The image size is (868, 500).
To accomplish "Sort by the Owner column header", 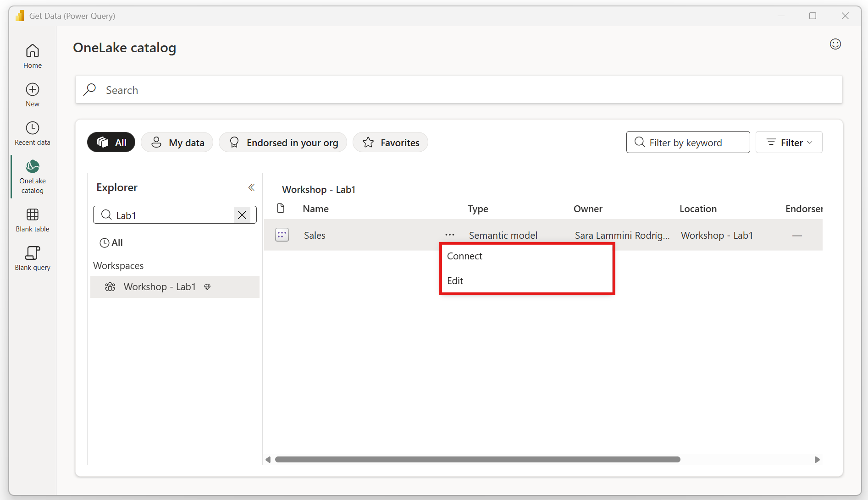I will [x=588, y=209].
